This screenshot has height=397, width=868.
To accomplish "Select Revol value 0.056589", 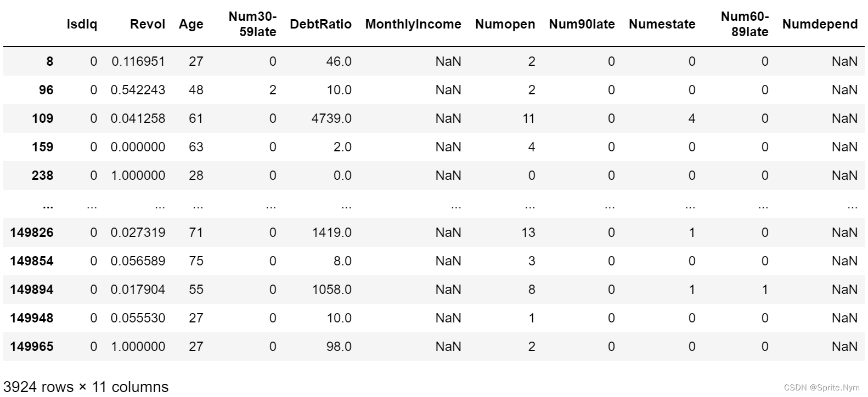I will [138, 261].
